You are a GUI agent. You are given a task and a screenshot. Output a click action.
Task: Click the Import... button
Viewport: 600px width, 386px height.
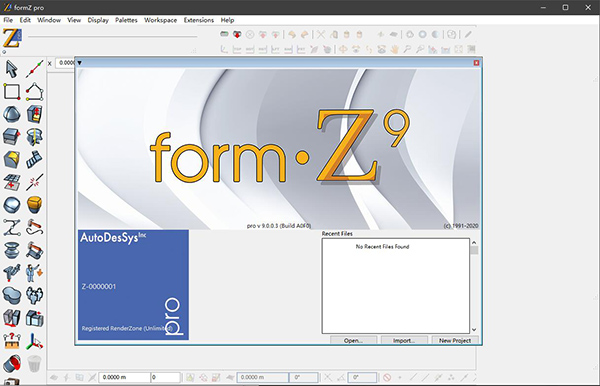pos(404,340)
